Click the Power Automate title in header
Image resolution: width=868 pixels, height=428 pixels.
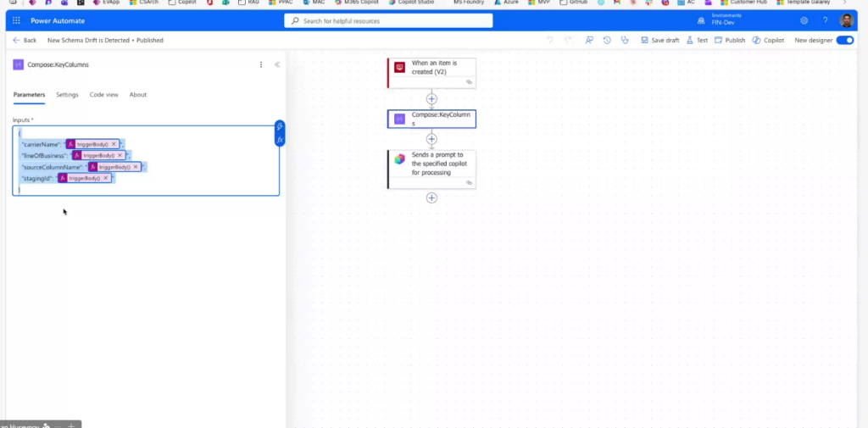click(x=58, y=20)
